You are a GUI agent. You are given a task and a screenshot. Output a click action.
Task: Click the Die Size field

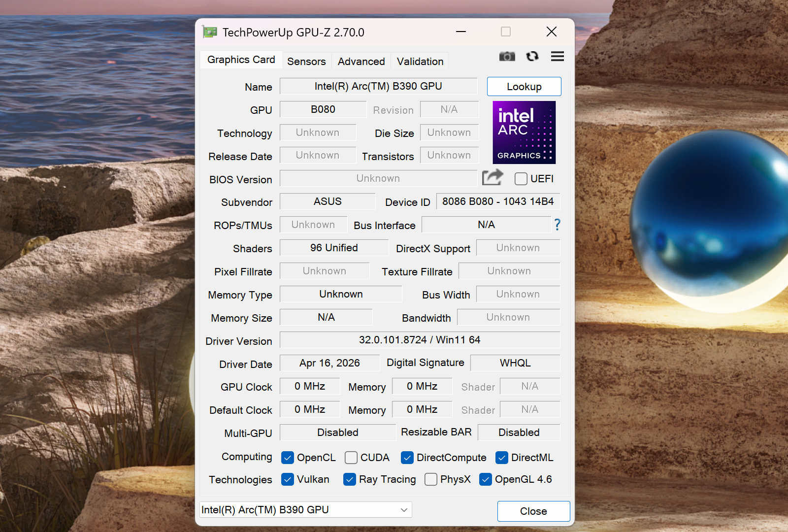(x=449, y=133)
